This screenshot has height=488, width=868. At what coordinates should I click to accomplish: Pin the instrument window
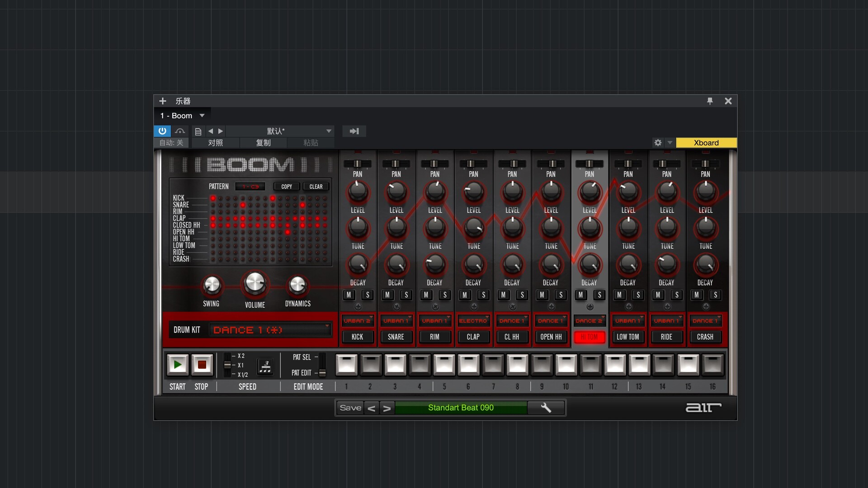[710, 101]
